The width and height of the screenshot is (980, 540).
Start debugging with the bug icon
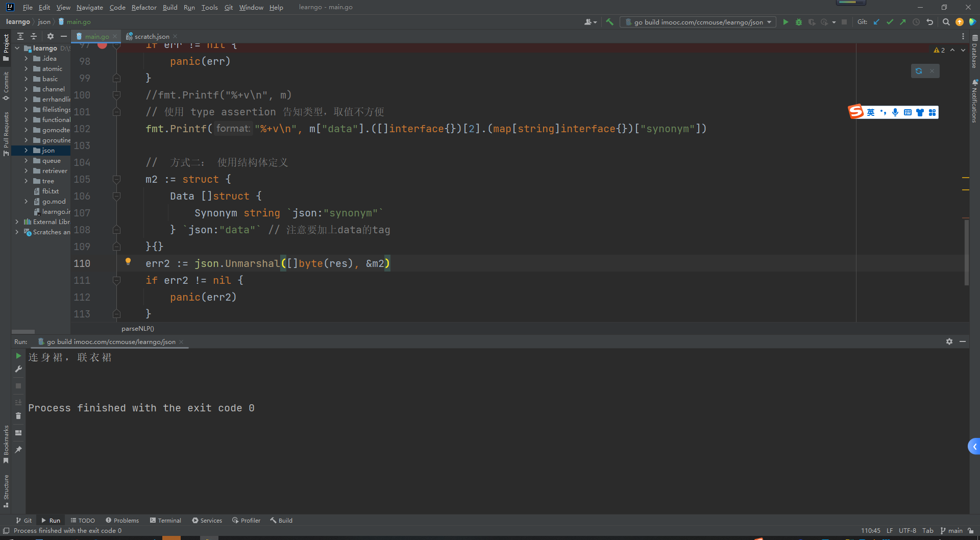pos(799,22)
